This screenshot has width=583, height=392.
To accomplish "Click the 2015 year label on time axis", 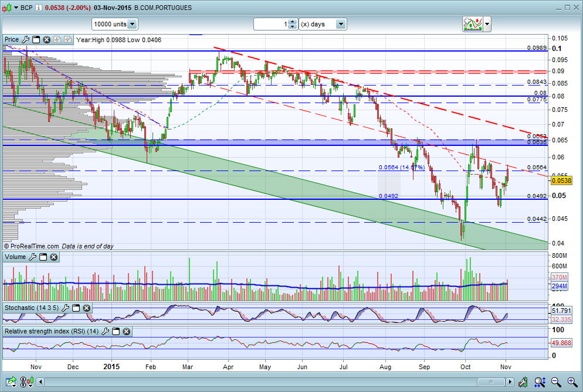I will pyautogui.click(x=111, y=367).
